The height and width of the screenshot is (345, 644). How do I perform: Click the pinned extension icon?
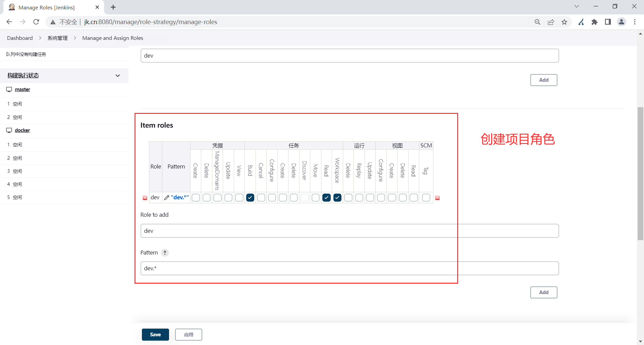581,22
